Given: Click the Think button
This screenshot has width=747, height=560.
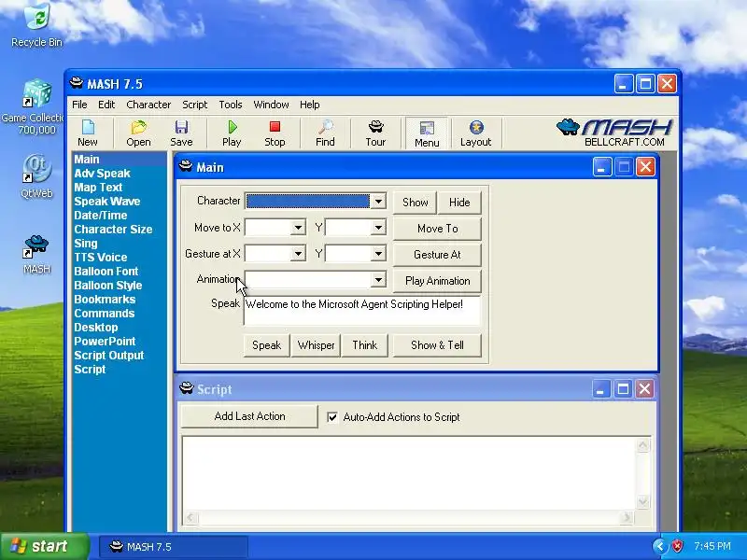Looking at the screenshot, I should point(364,345).
